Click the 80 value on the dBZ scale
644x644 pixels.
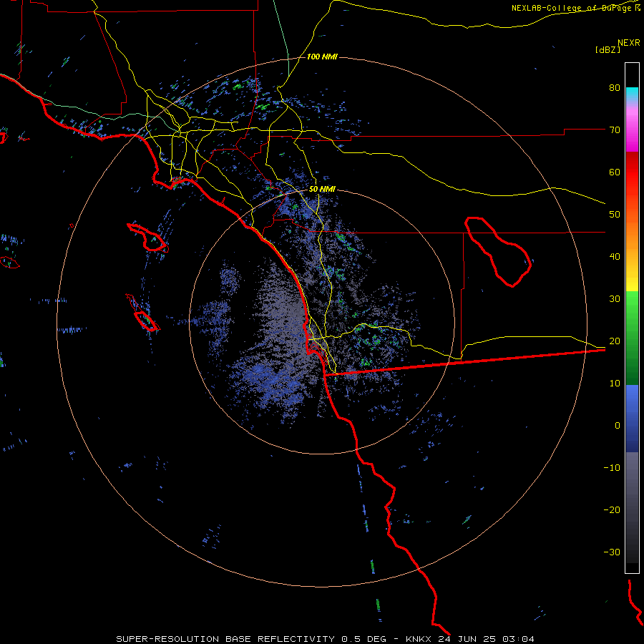(x=615, y=87)
